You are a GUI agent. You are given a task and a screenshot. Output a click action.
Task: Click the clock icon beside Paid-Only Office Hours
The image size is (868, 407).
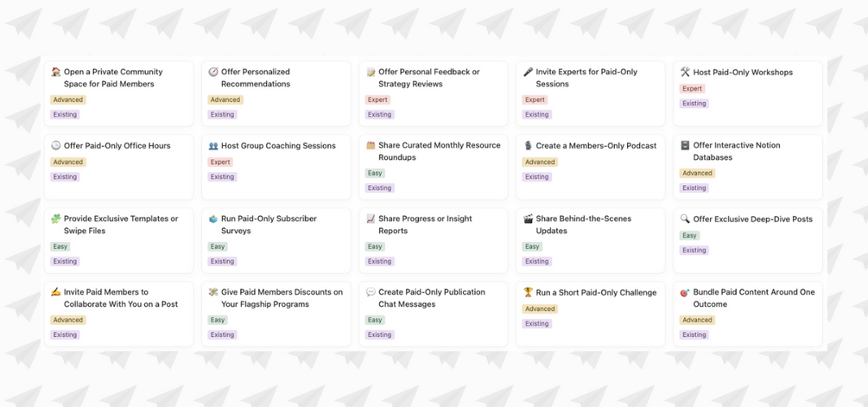pos(56,146)
